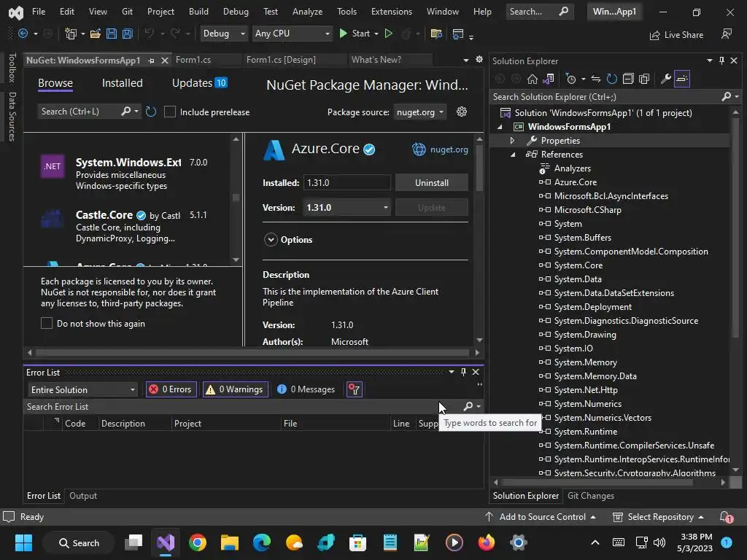Open Properties wrench icon in Solution Explorer
This screenshot has width=747, height=560.
666,79
